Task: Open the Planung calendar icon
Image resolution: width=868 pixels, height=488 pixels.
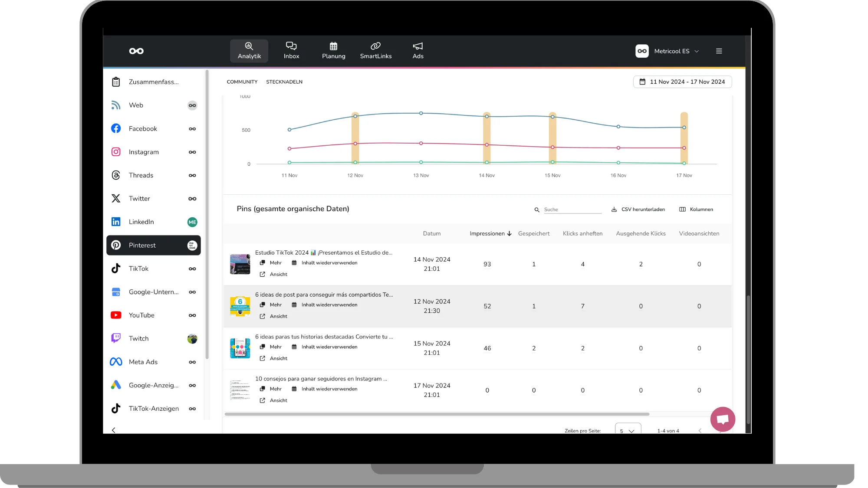Action: (333, 46)
